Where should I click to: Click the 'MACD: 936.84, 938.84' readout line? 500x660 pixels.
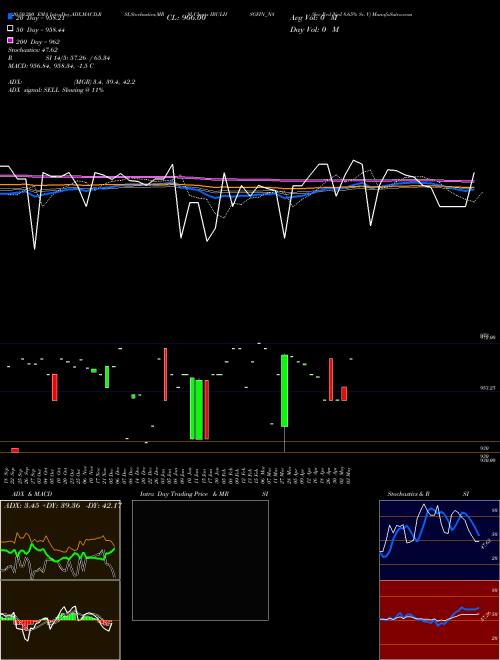tap(51, 66)
